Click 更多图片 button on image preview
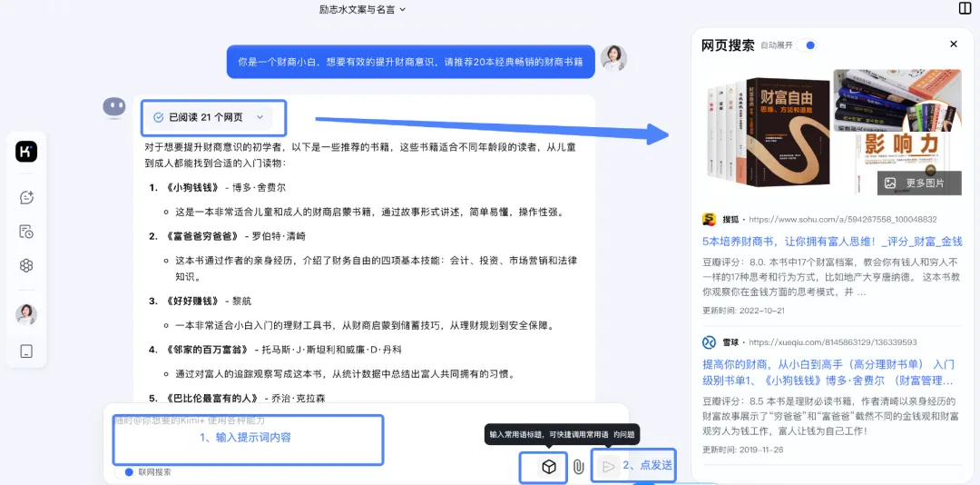The height and width of the screenshot is (485, 980). pos(918,183)
